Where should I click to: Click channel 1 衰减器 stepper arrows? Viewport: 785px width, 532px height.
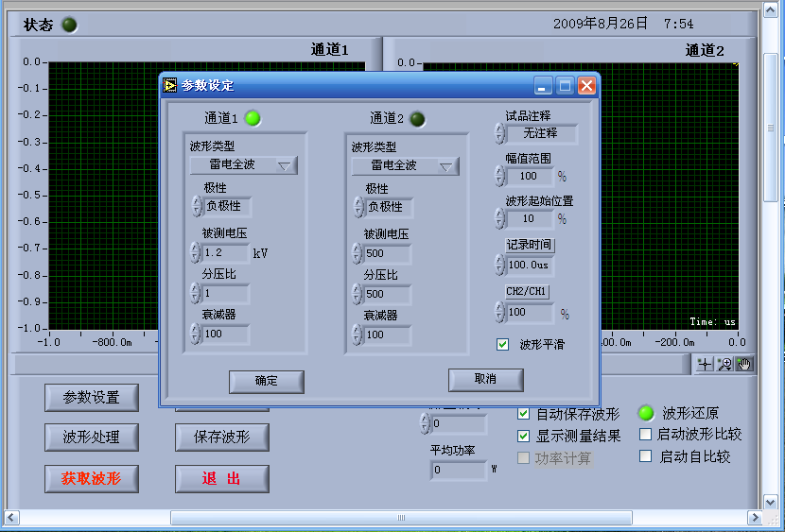(x=195, y=334)
